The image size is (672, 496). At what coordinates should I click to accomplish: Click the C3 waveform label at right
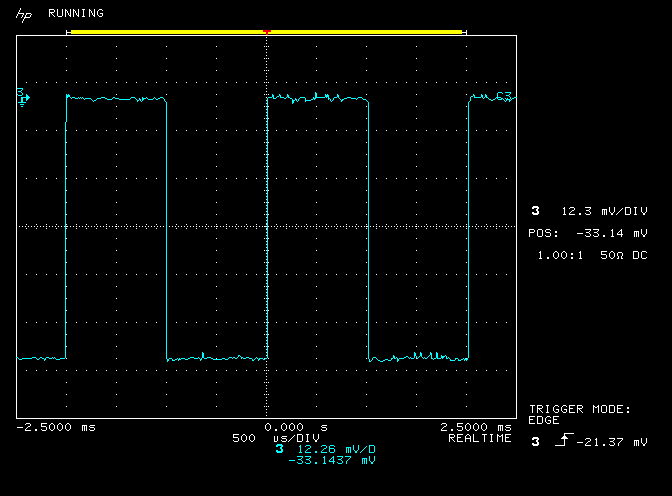(x=504, y=96)
